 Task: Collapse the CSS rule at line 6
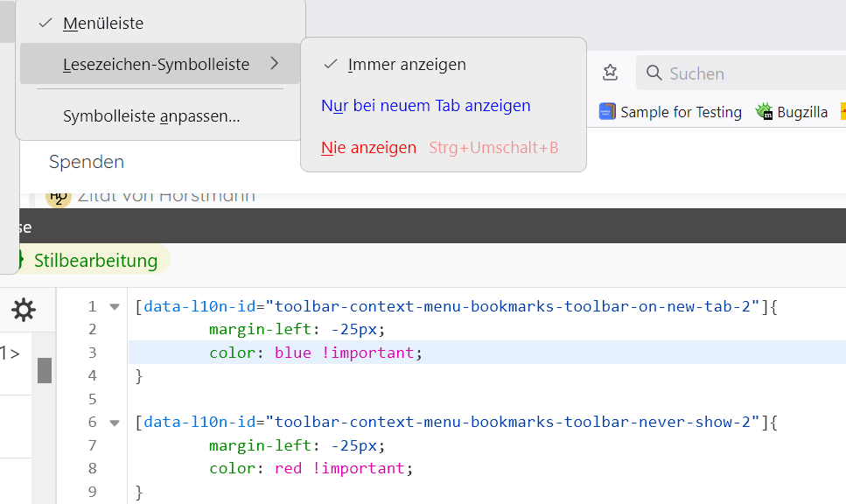tap(114, 423)
